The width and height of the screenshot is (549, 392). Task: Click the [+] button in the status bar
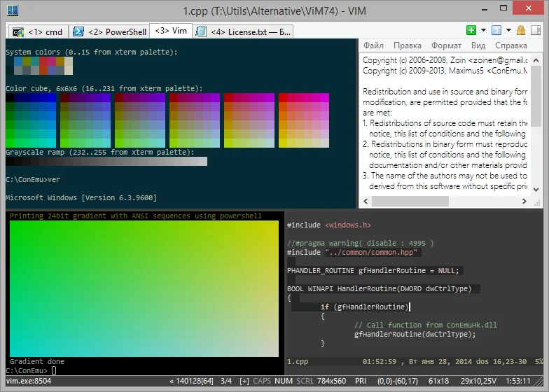[244, 381]
